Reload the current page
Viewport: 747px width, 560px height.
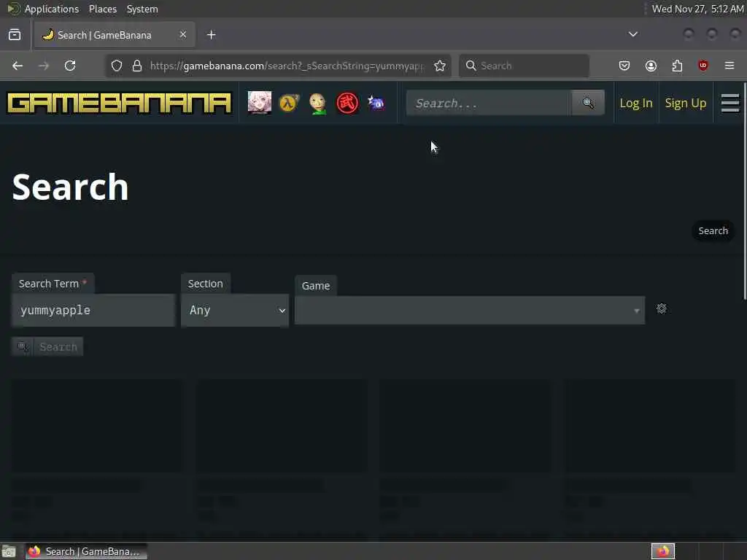pyautogui.click(x=70, y=66)
